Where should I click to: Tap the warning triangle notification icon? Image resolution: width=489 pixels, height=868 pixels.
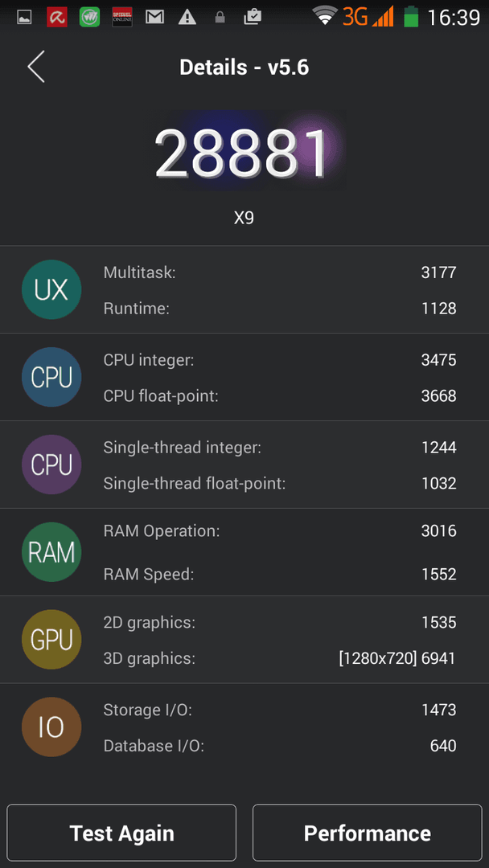click(x=187, y=17)
